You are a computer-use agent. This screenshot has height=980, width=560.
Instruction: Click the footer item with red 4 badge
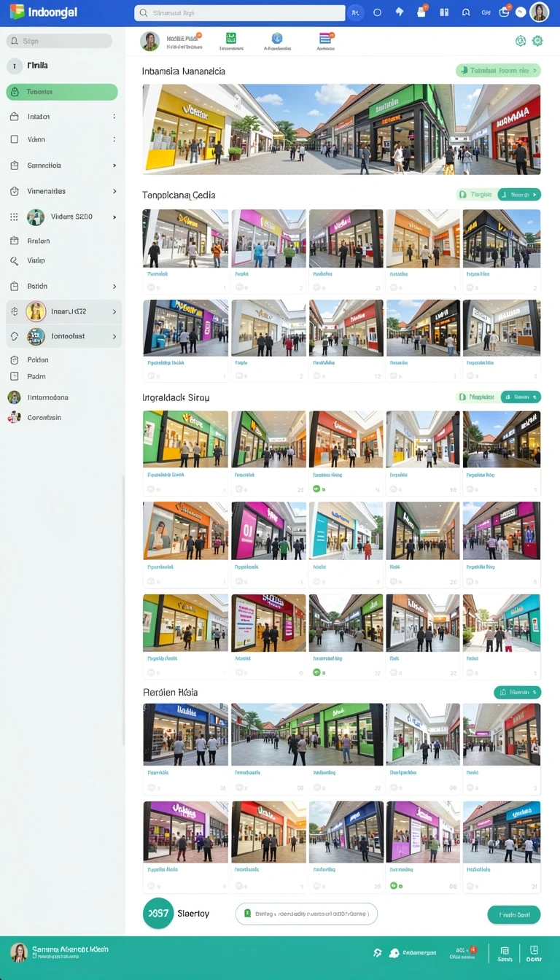pyautogui.click(x=463, y=953)
